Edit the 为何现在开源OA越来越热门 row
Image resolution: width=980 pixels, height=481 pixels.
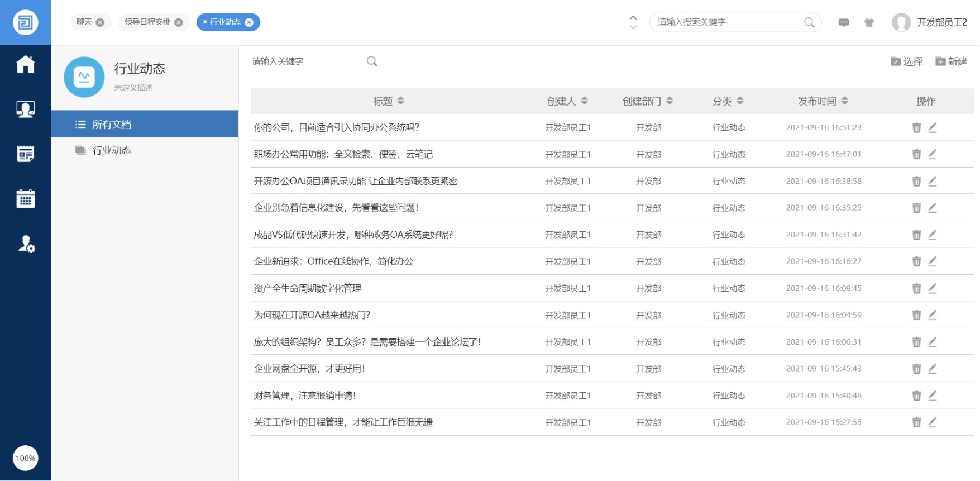pos(933,315)
